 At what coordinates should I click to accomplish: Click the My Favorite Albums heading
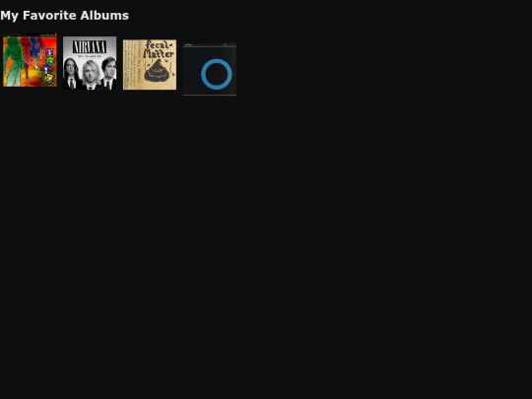pos(64,15)
